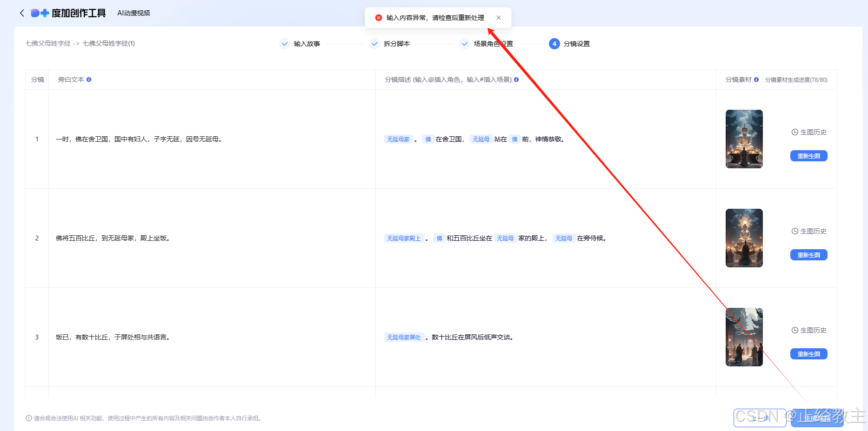Click the 上一步 previous step button
868x431 pixels.
pyautogui.click(x=760, y=418)
